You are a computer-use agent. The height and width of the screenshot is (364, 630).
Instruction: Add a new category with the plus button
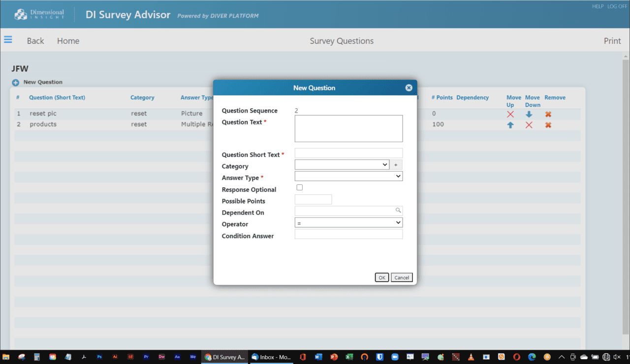pyautogui.click(x=396, y=164)
